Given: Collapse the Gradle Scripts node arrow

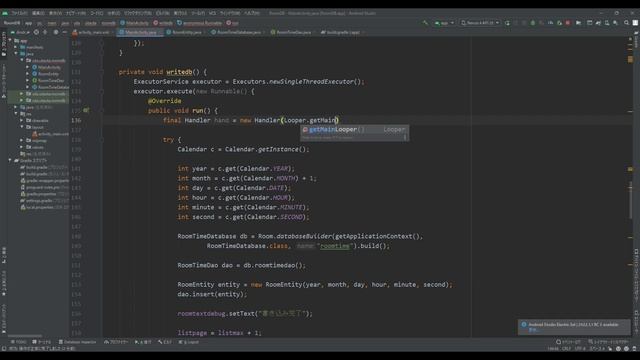Looking at the screenshot, I should (10, 161).
